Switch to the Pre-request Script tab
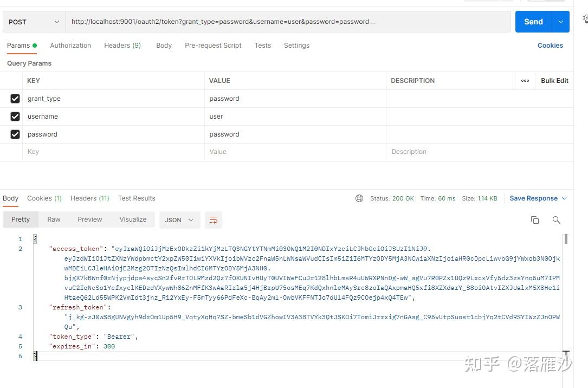The width and height of the screenshot is (588, 388). coord(213,46)
